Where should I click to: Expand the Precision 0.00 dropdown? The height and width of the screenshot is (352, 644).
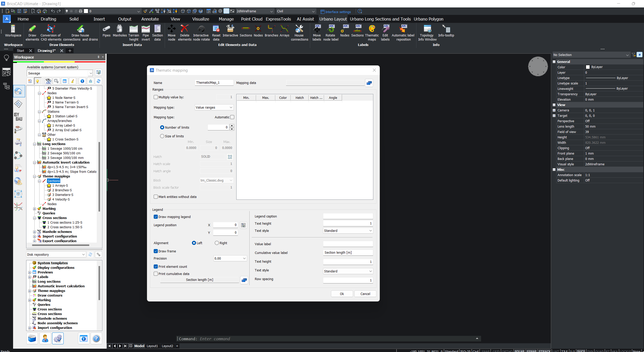click(230, 258)
